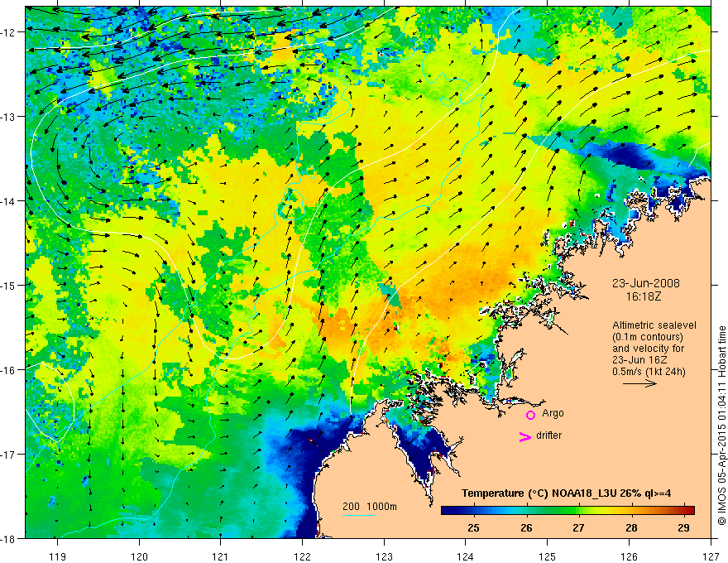728x563 pixels.
Task: Click the 'Argo' legend label
Action: point(553,413)
